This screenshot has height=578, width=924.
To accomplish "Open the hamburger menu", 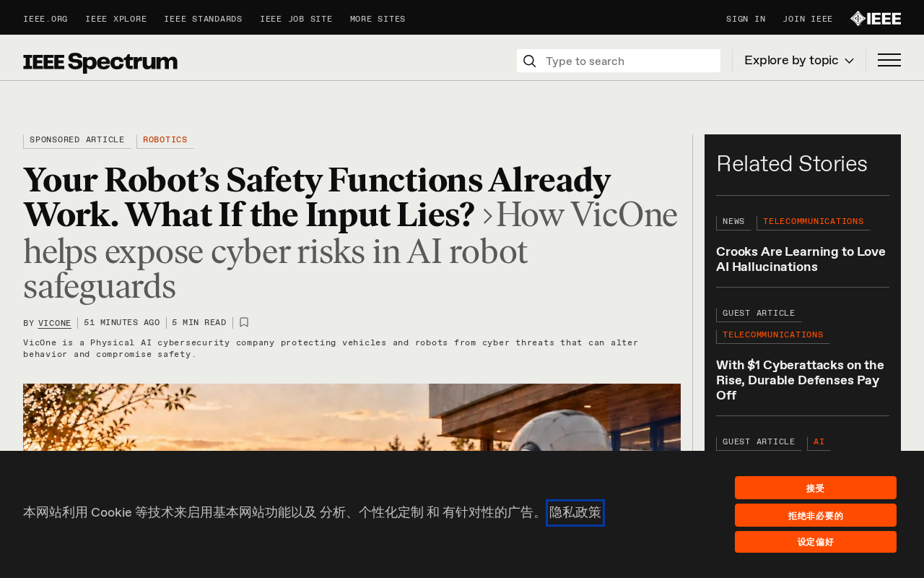I will tap(889, 61).
